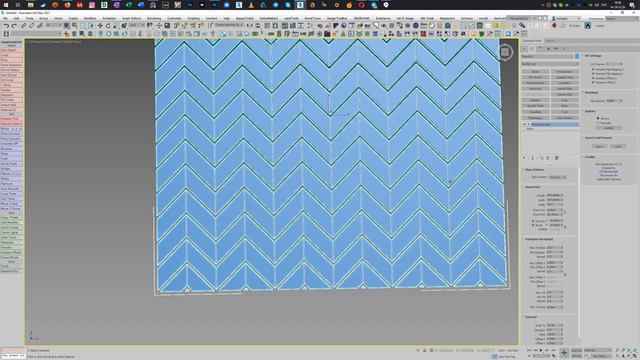Toggle the Angle Snap icon
This screenshot has width=640, height=360.
pos(184,26)
